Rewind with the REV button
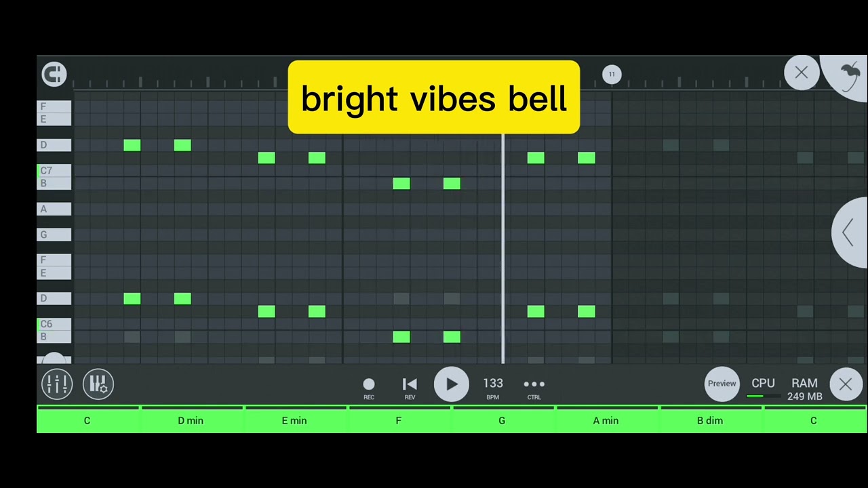868x488 pixels. coord(410,388)
